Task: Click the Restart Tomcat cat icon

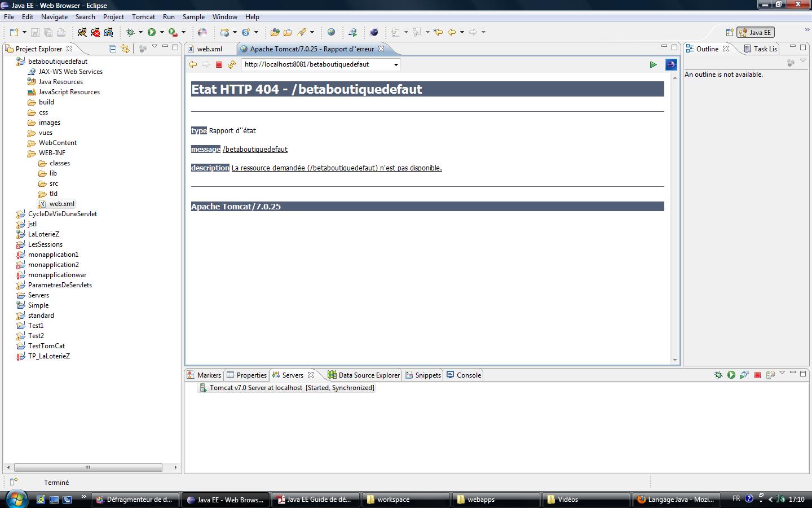Action: click(108, 32)
